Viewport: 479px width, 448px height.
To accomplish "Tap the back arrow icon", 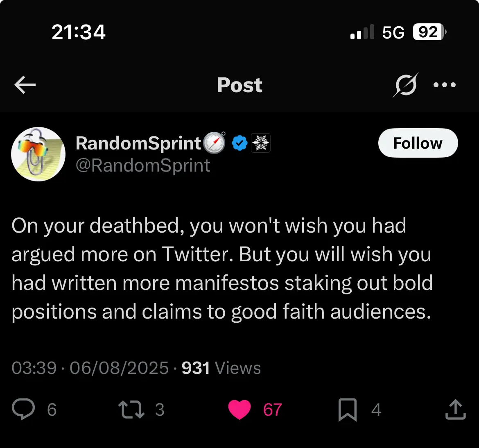I will click(25, 85).
